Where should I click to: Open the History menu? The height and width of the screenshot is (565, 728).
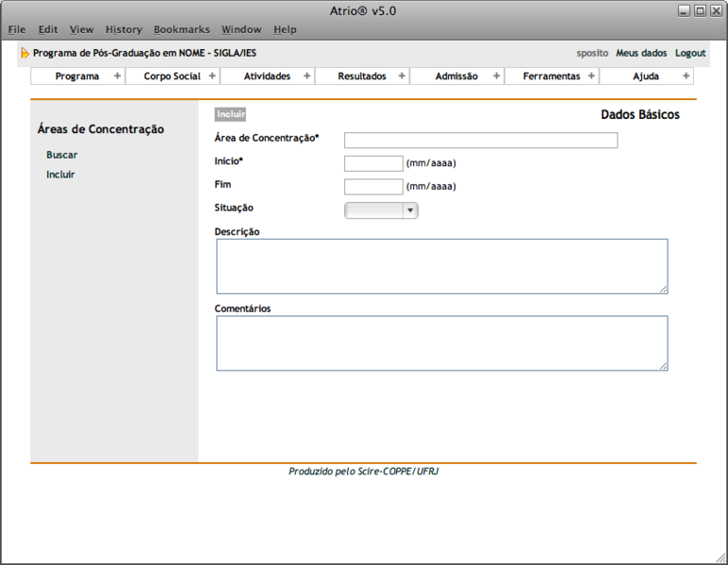(124, 30)
